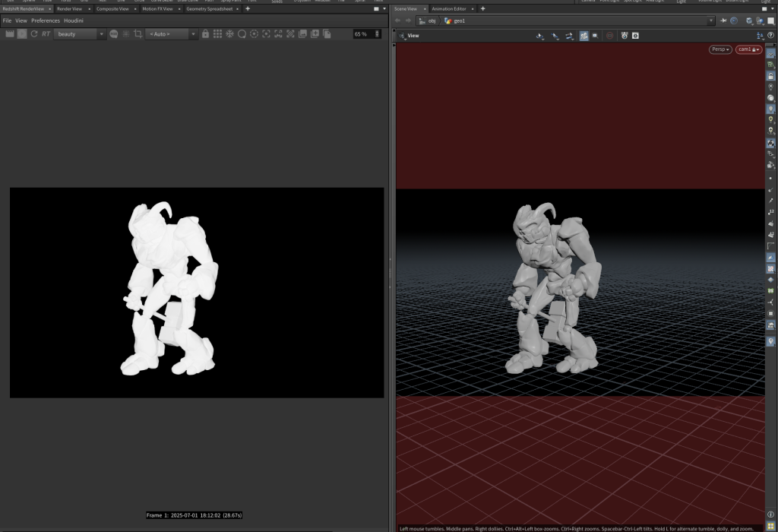
Task: Click the geo1 path node
Action: click(459, 21)
